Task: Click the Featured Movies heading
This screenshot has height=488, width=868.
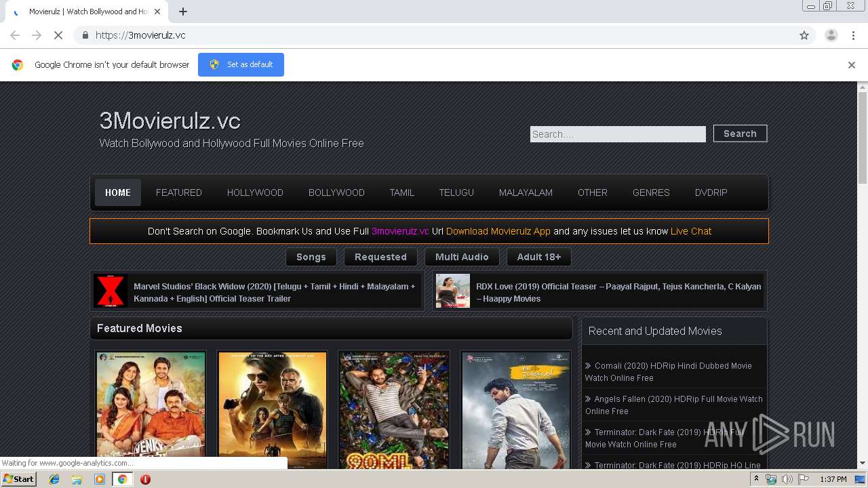Action: 140,328
